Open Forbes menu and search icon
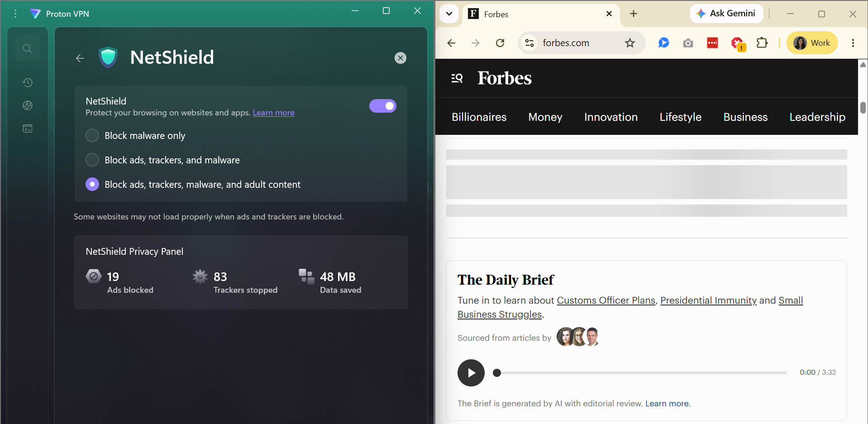This screenshot has height=424, width=868. (457, 78)
